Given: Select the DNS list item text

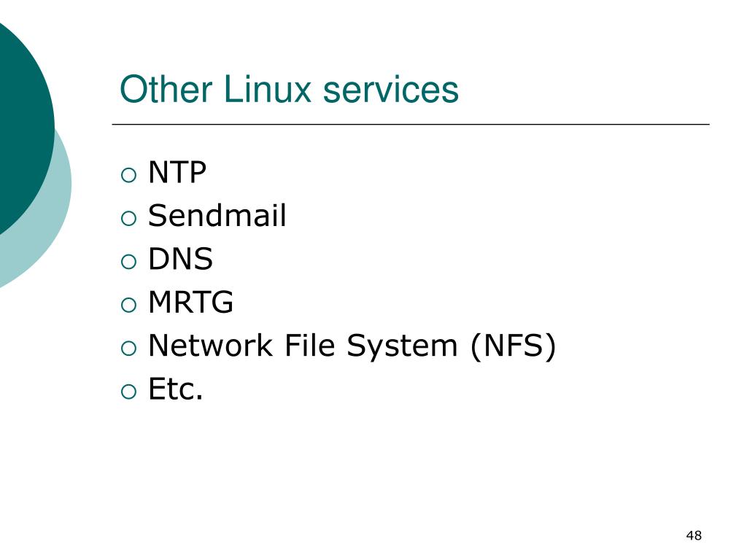Looking at the screenshot, I should [181, 259].
